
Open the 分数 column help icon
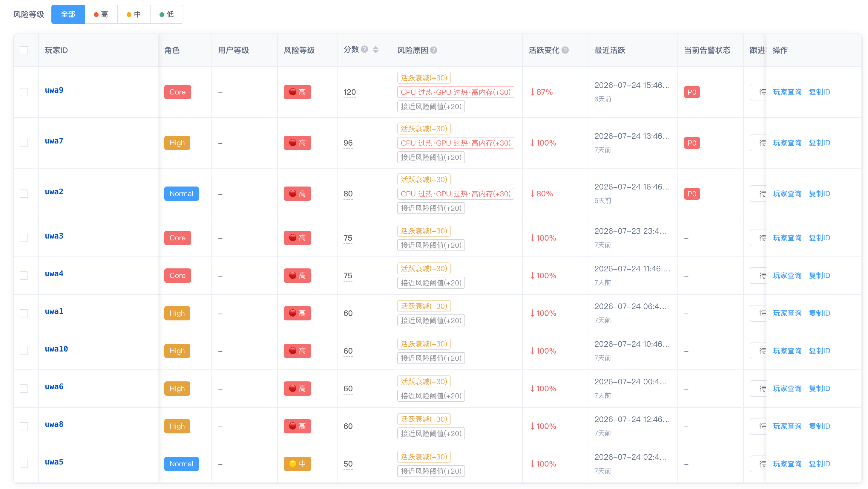tap(364, 50)
